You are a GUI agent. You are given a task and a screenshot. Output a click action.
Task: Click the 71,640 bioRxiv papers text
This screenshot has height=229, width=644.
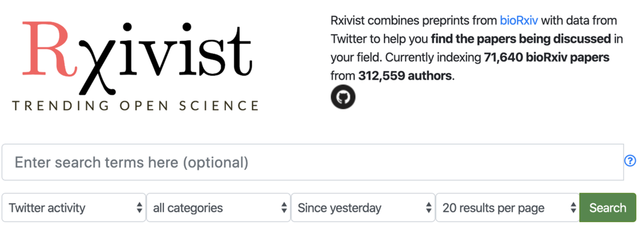pyautogui.click(x=547, y=58)
